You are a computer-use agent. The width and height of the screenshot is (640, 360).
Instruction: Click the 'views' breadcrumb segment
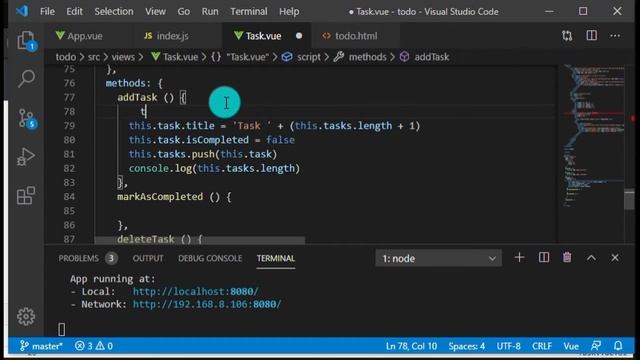click(123, 57)
